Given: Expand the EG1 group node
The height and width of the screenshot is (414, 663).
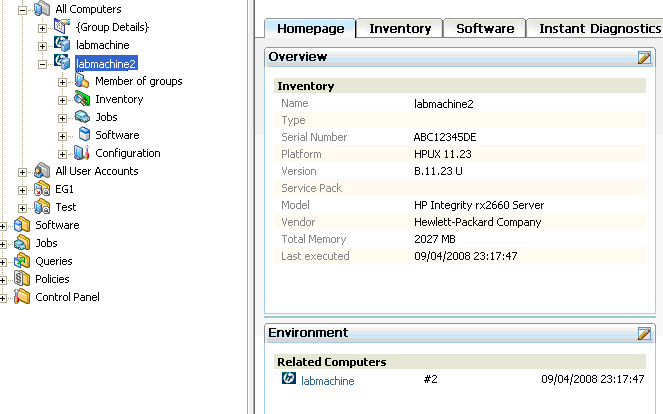Looking at the screenshot, I should coord(22,190).
